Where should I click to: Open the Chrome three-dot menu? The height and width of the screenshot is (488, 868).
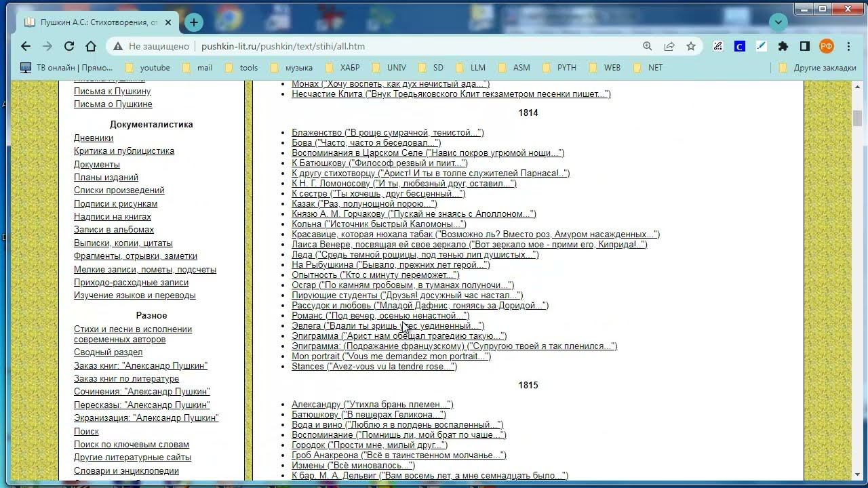(x=848, y=46)
